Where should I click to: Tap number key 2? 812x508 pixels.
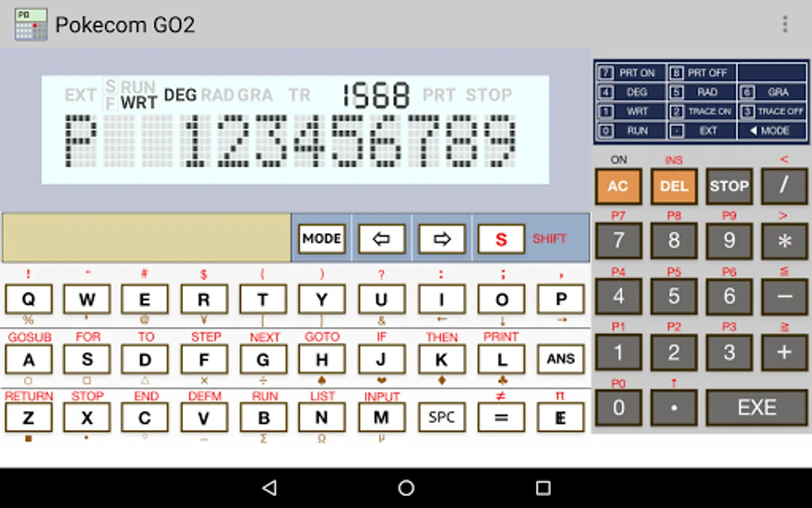tap(674, 352)
